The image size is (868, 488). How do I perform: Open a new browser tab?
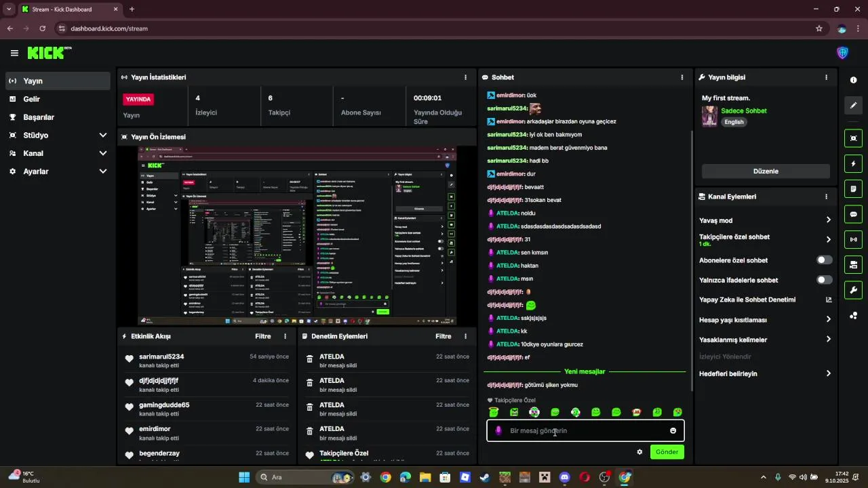(x=132, y=9)
